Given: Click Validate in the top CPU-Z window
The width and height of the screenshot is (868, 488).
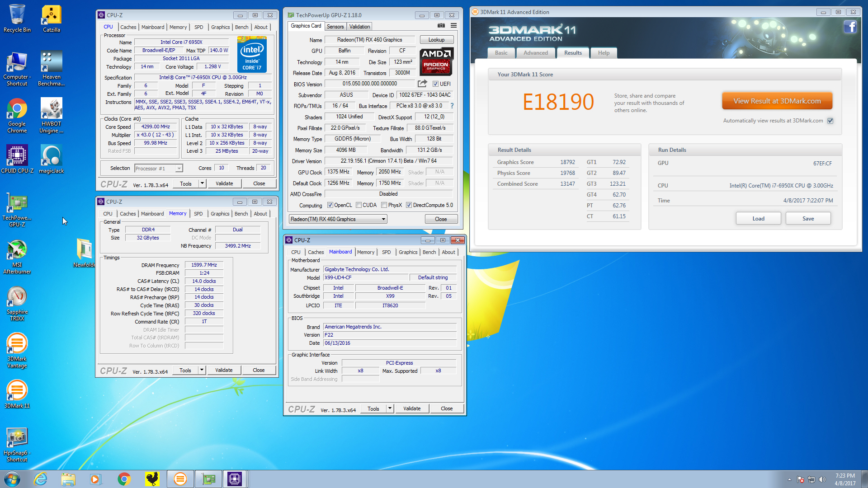Looking at the screenshot, I should click(224, 183).
